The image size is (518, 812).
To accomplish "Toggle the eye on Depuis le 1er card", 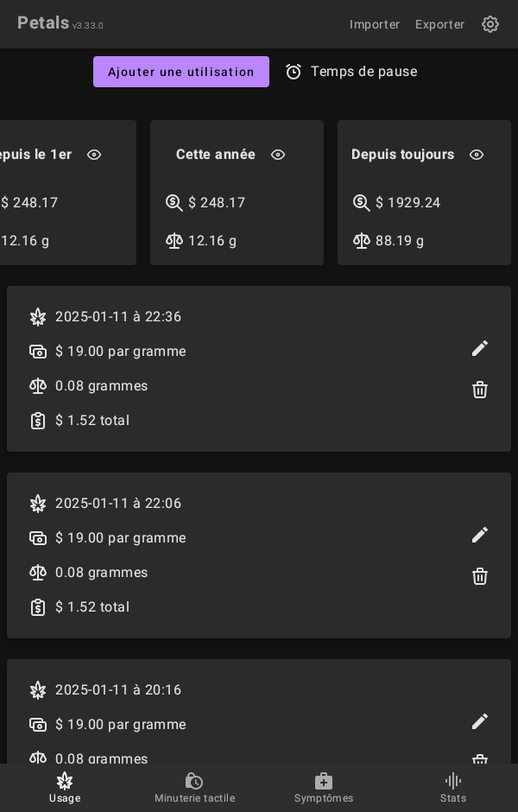I will tap(94, 155).
